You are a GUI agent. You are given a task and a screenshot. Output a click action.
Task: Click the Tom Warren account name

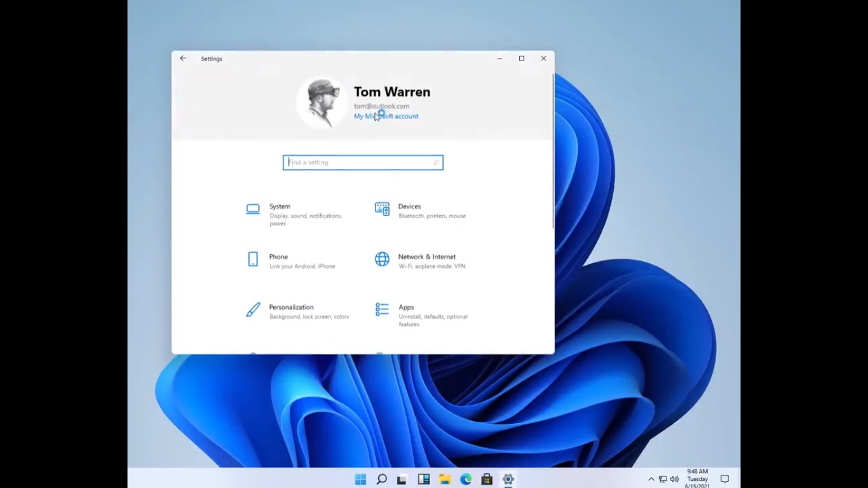[392, 92]
